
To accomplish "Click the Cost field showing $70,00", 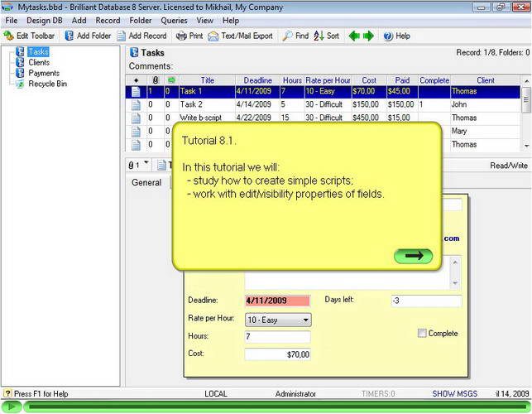I will [278, 354].
